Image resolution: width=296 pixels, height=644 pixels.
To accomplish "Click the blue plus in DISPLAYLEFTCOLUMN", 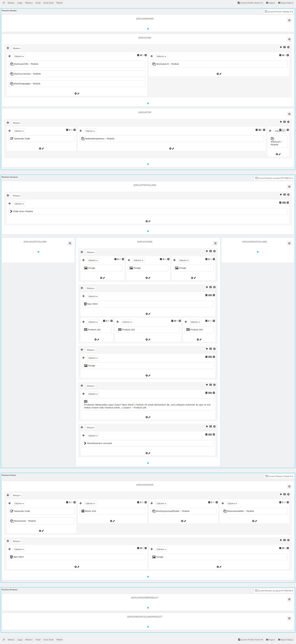I will click(38, 252).
